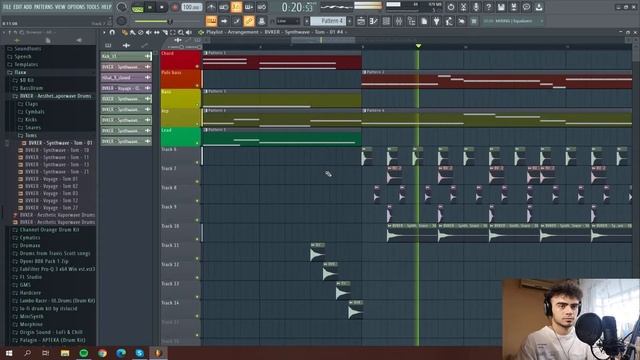Select the playlist draw pencil tool
The width and height of the screenshot is (640, 360).
[124, 32]
